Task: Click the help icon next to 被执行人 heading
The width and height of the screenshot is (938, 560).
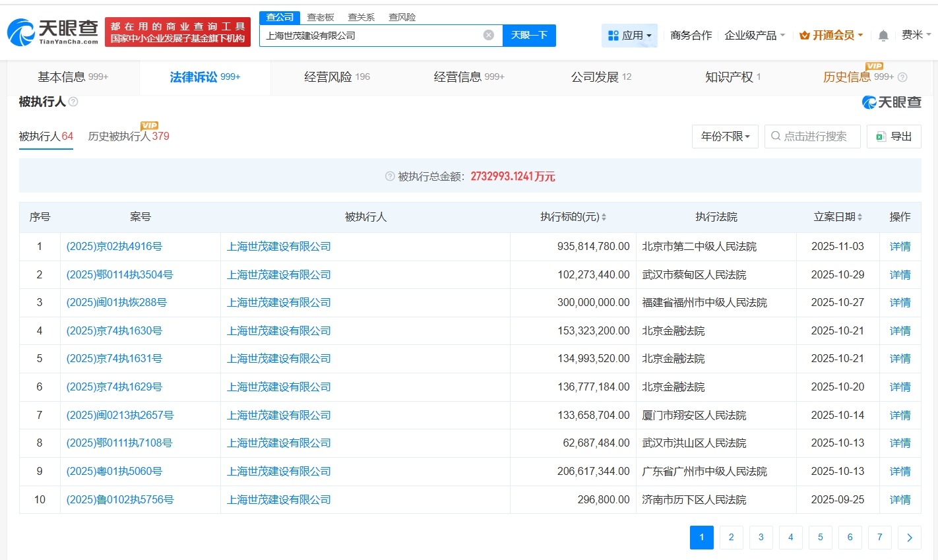Action: (x=73, y=102)
